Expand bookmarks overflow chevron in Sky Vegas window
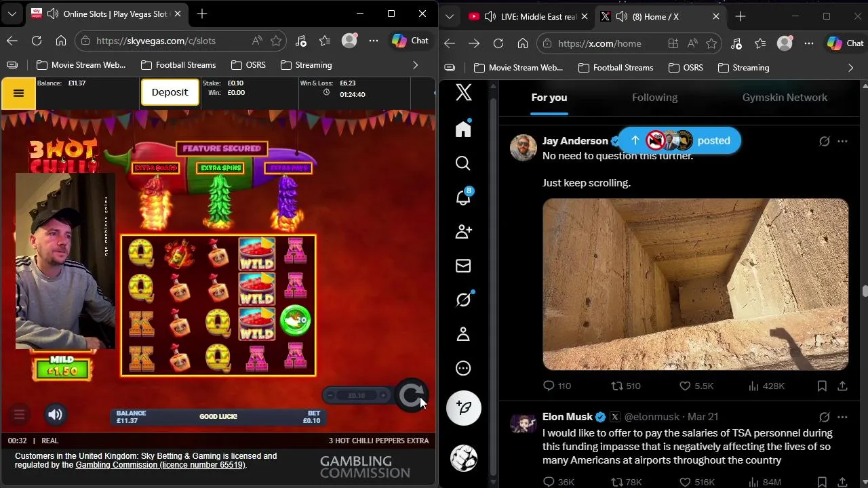 415,65
